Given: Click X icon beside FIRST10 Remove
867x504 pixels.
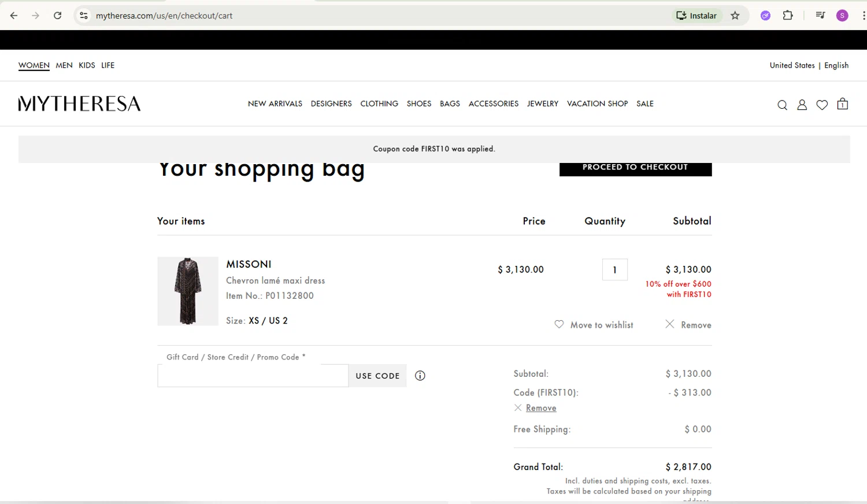Looking at the screenshot, I should [x=518, y=407].
